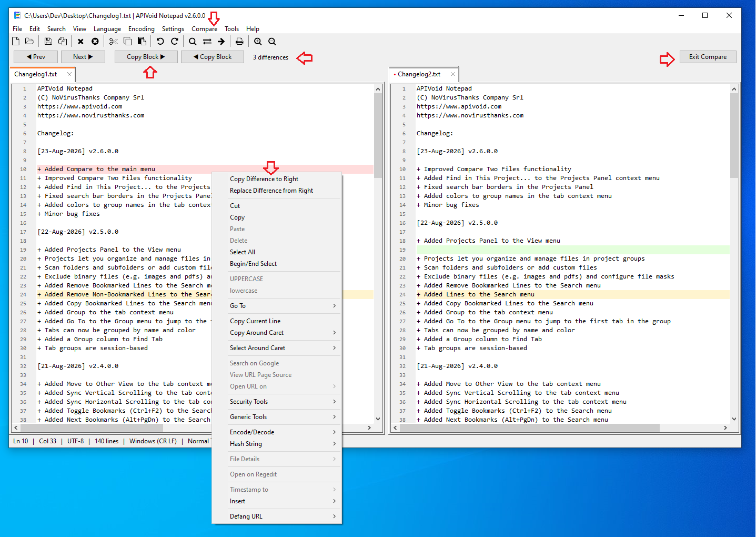This screenshot has height=537, width=756.
Task: Select Copy from the context menu
Action: 277,217
